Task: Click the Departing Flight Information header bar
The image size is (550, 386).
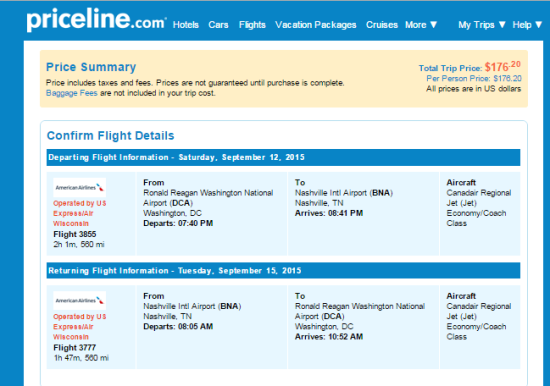Action: (283, 157)
